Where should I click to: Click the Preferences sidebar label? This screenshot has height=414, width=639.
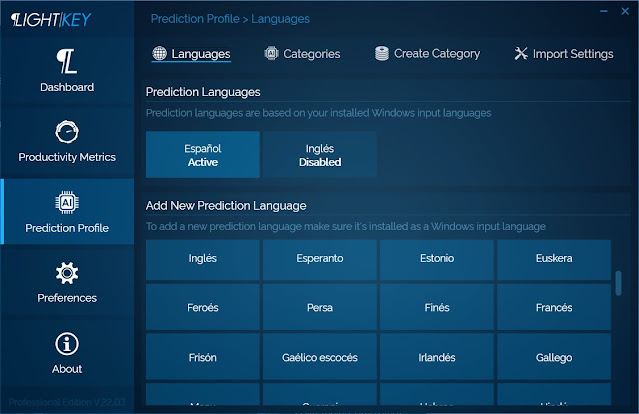coord(67,298)
